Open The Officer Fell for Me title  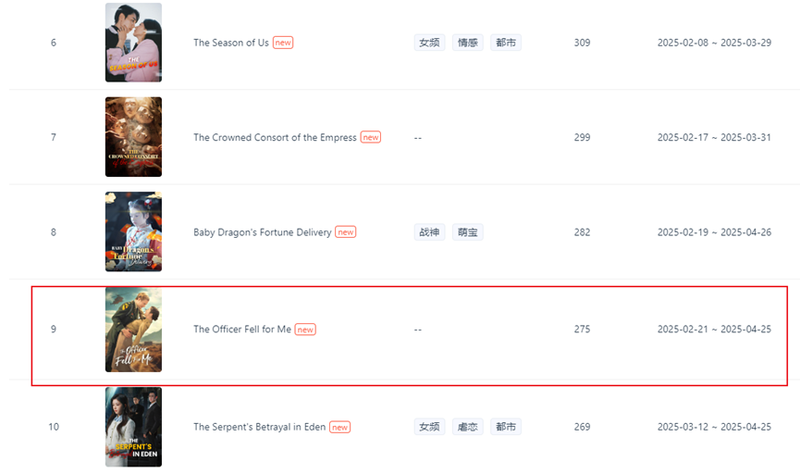(242, 329)
